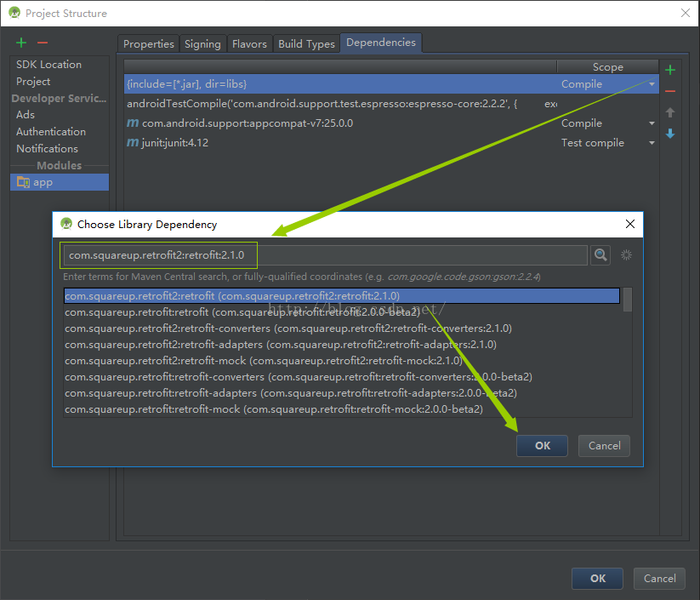Switch to the Flavors tab
The height and width of the screenshot is (600, 700).
(x=249, y=44)
